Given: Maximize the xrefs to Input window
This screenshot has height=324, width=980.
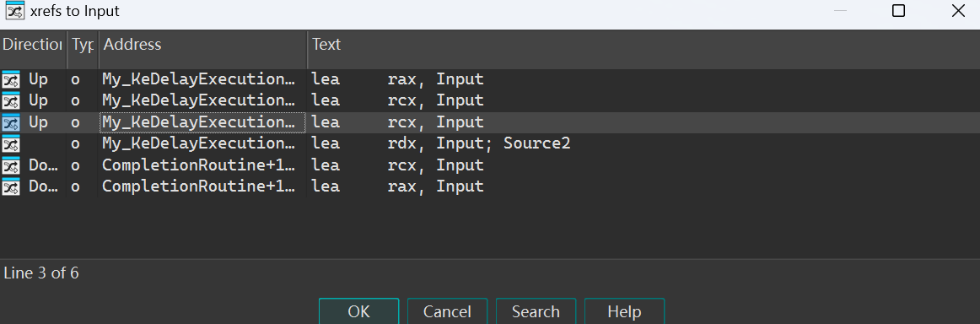Looking at the screenshot, I should coord(899,11).
